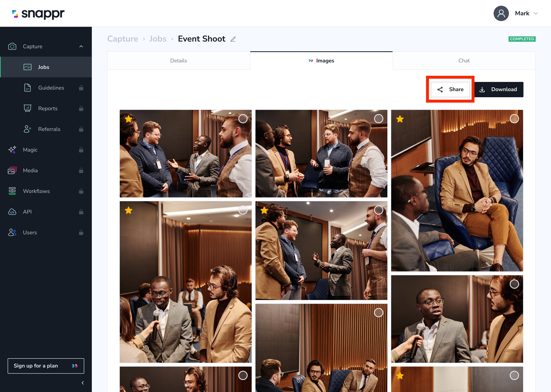Click the Reports chart icon
Image resolution: width=551 pixels, height=392 pixels.
(x=28, y=108)
